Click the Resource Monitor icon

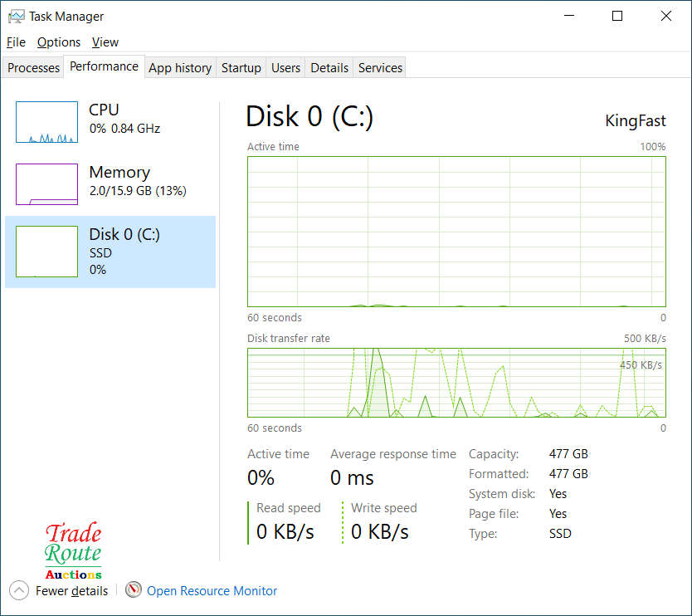click(134, 590)
